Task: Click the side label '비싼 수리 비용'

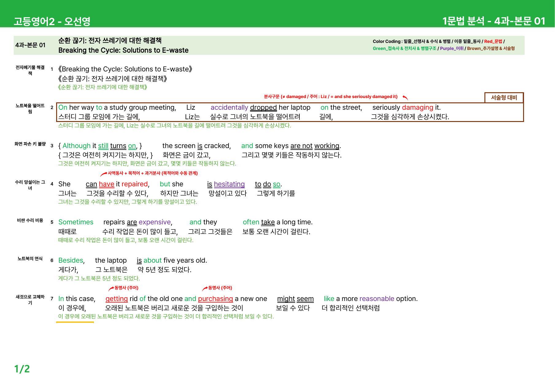Action: (x=30, y=220)
